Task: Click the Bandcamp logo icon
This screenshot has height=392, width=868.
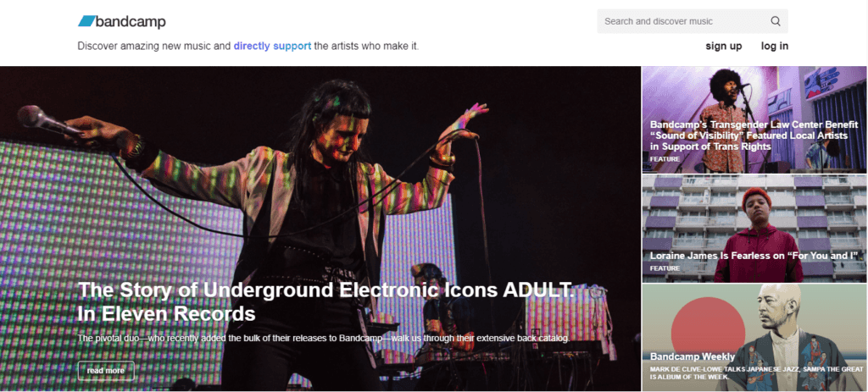Action: 86,21
